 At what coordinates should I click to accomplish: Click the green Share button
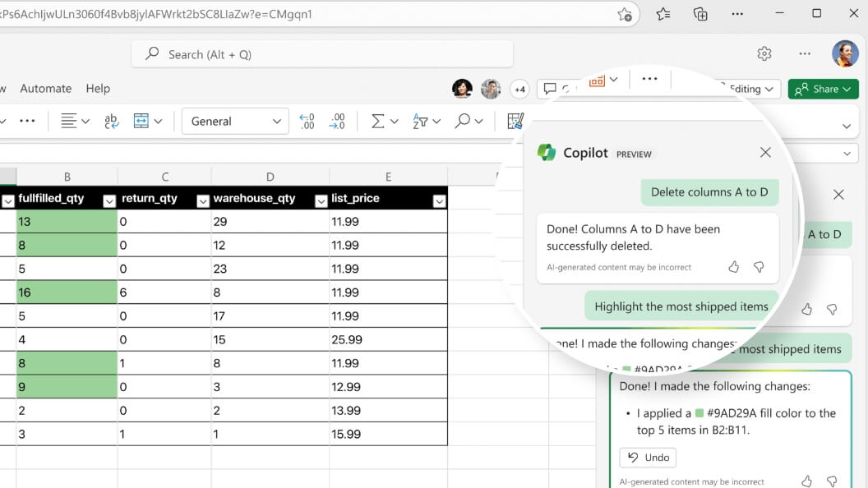tap(823, 89)
